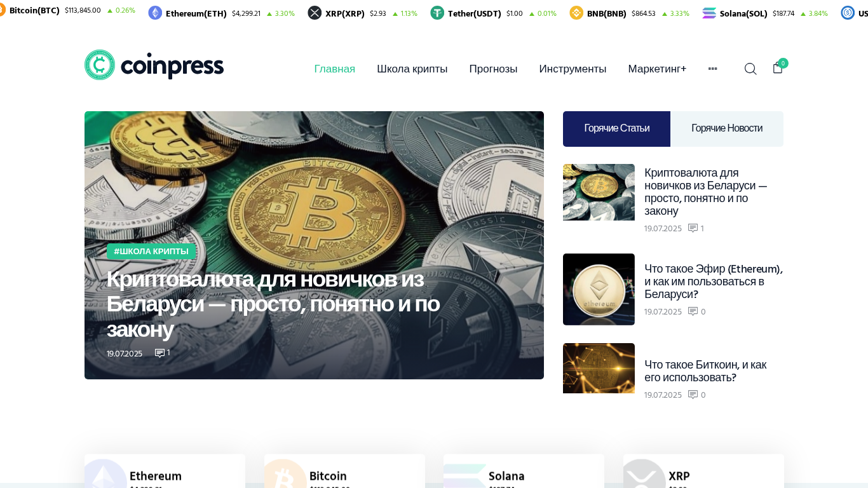The image size is (868, 488).
Task: Switch to Горячие Новости tab
Action: (727, 128)
